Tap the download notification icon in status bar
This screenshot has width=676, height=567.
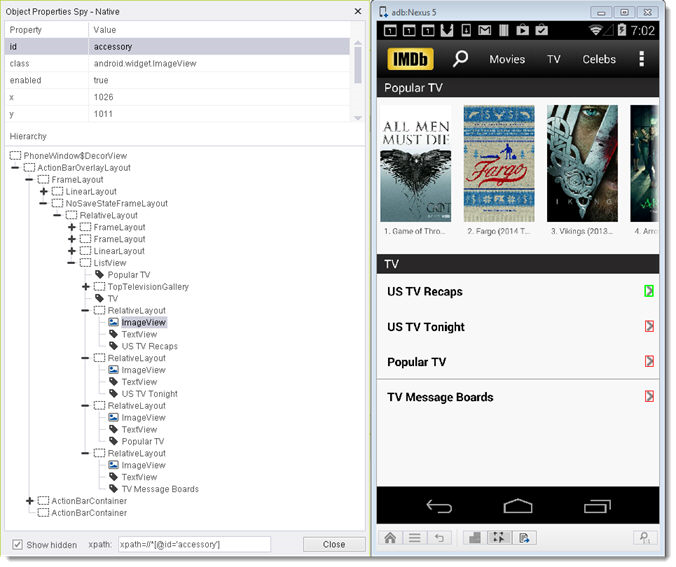[468, 31]
